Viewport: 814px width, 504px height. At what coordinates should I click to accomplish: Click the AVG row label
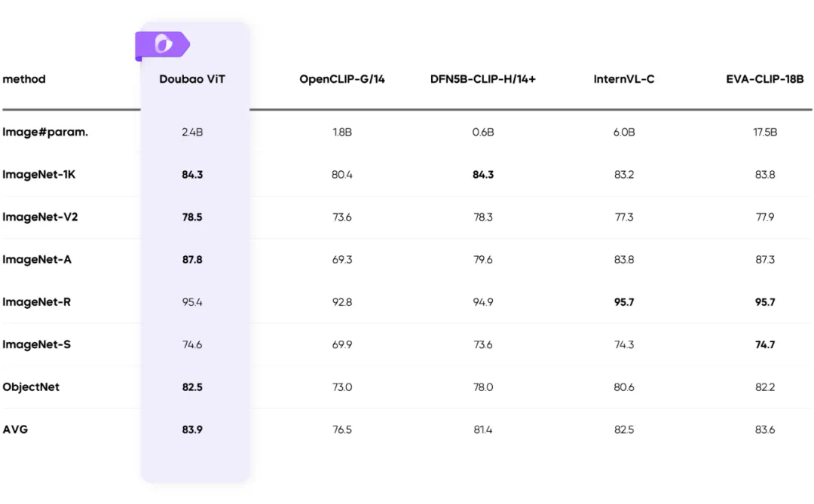tap(15, 429)
